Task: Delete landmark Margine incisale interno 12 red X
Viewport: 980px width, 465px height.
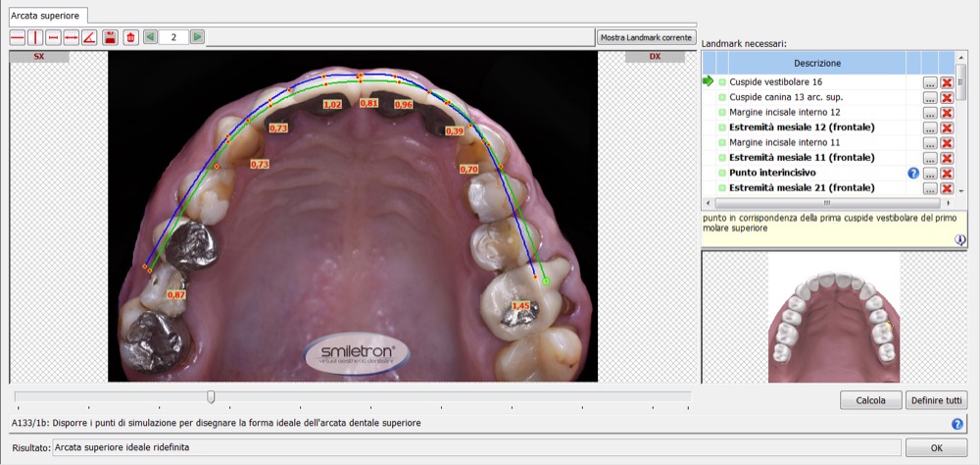Action: pos(947,113)
